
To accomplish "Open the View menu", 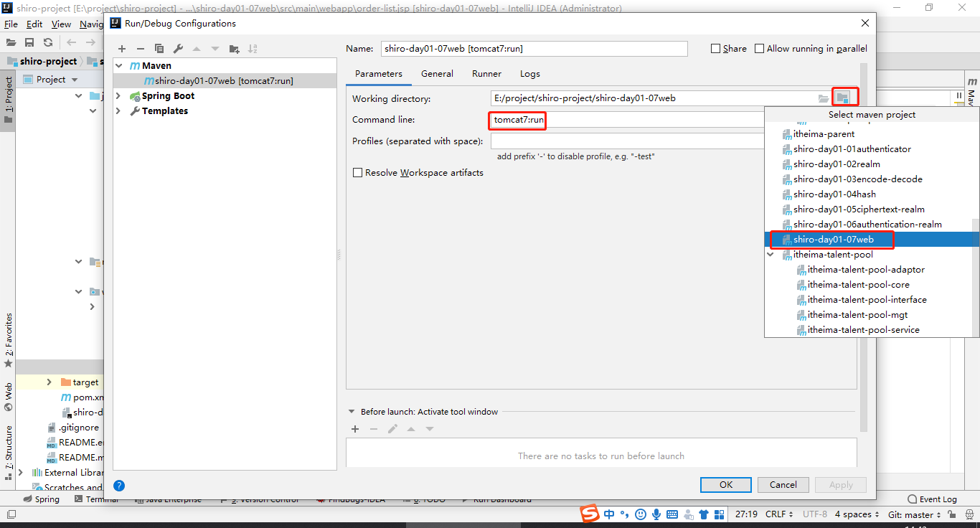I will (x=61, y=24).
